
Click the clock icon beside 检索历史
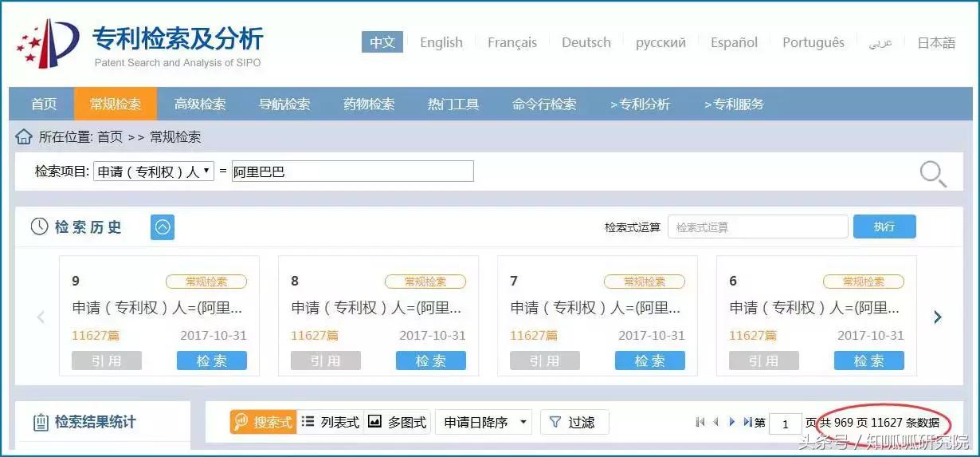coord(39,227)
